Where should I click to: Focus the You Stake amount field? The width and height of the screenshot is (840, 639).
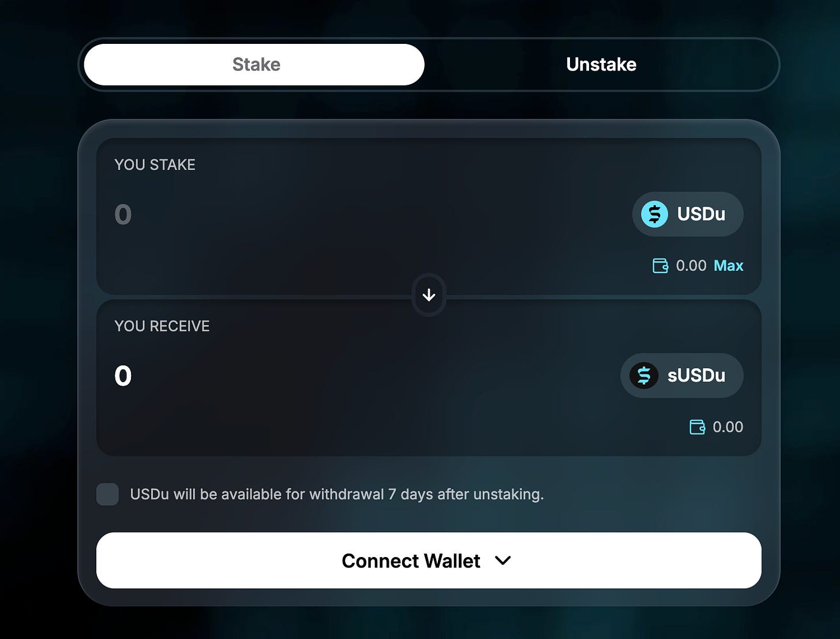(x=363, y=215)
